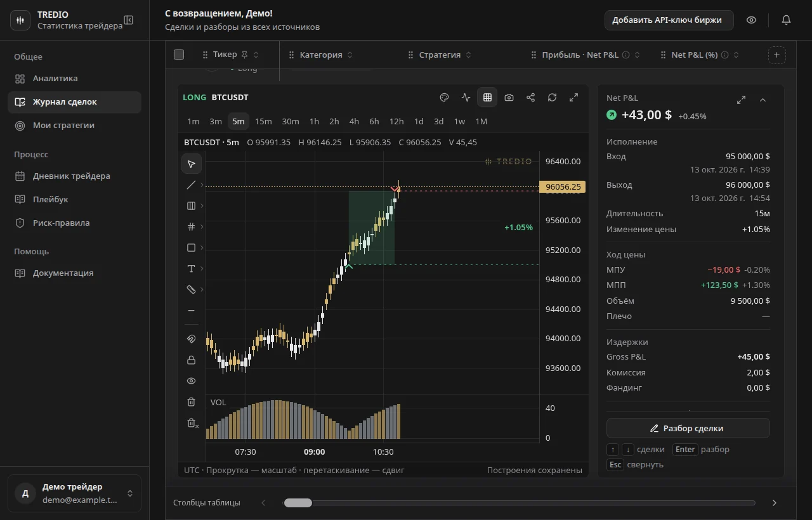
Task: Open notifications bell
Action: tap(786, 20)
